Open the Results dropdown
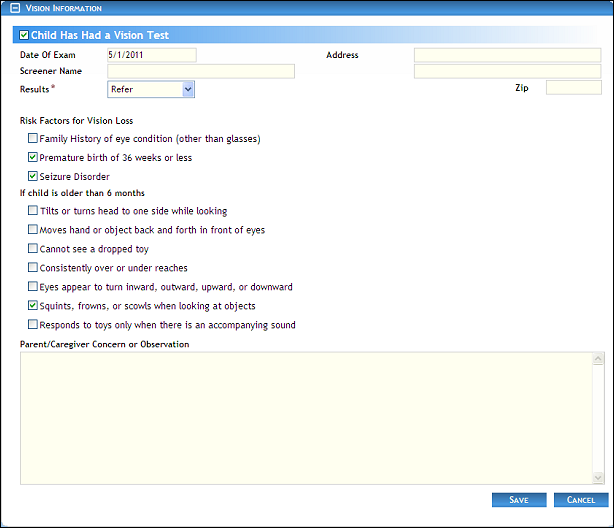614x528 pixels. point(151,90)
